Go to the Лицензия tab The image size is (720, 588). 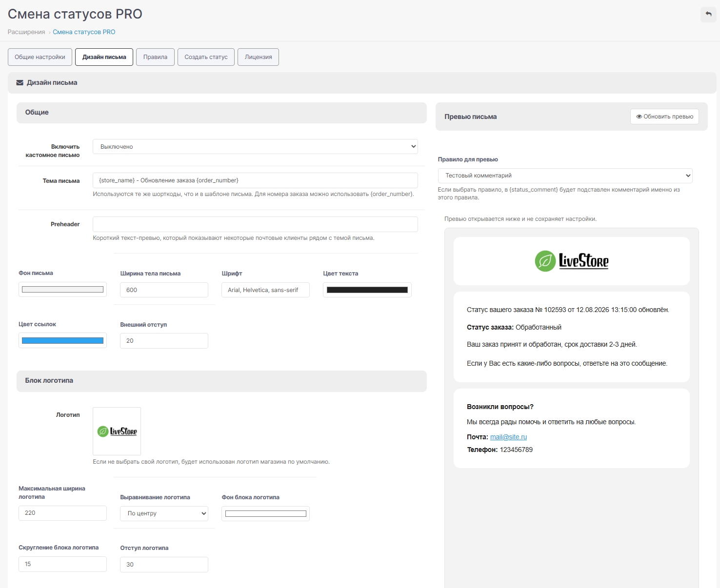point(258,57)
